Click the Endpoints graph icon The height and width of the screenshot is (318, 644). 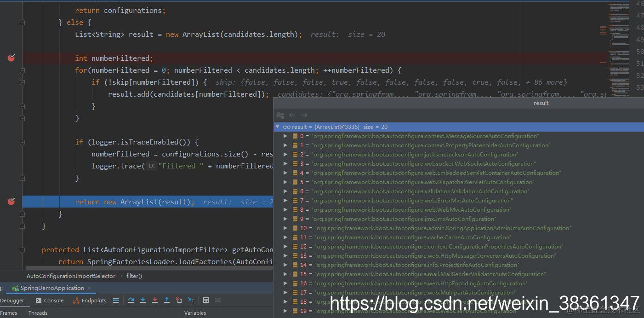coord(76,300)
